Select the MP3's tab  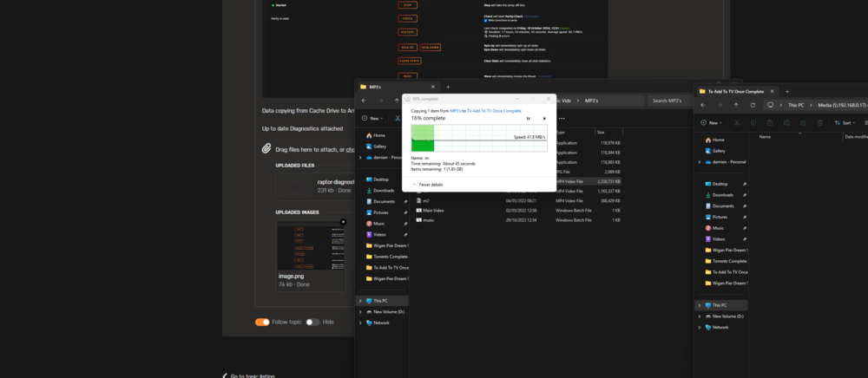(x=398, y=87)
